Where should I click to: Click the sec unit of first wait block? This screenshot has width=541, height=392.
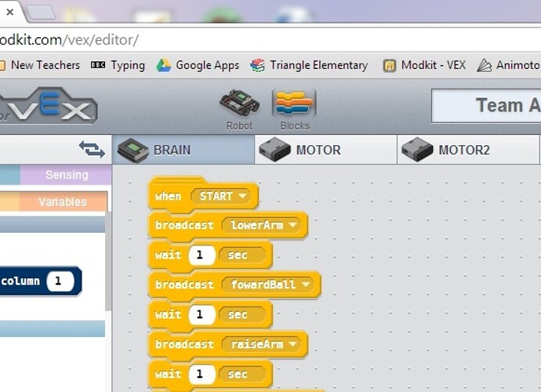[x=242, y=255]
